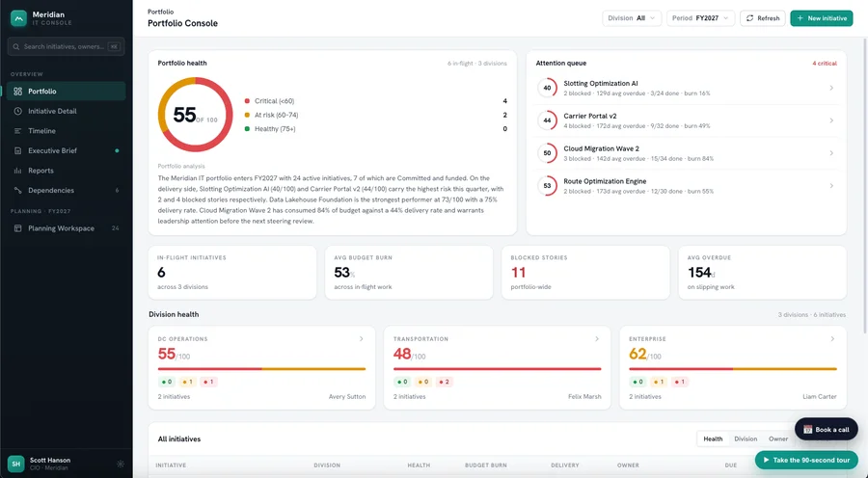
Task: Click the search magnifier icon
Action: pos(16,47)
